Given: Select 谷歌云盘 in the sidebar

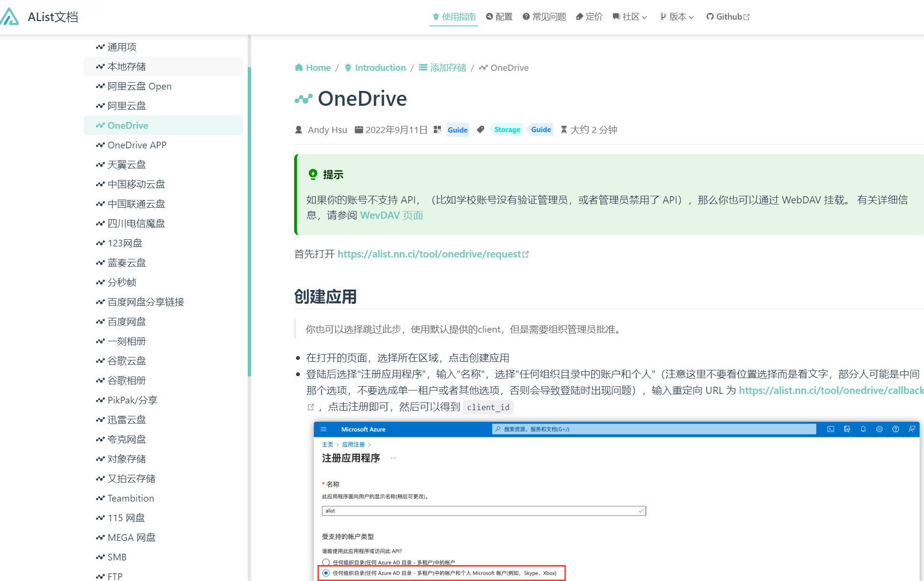Looking at the screenshot, I should click(163, 361).
